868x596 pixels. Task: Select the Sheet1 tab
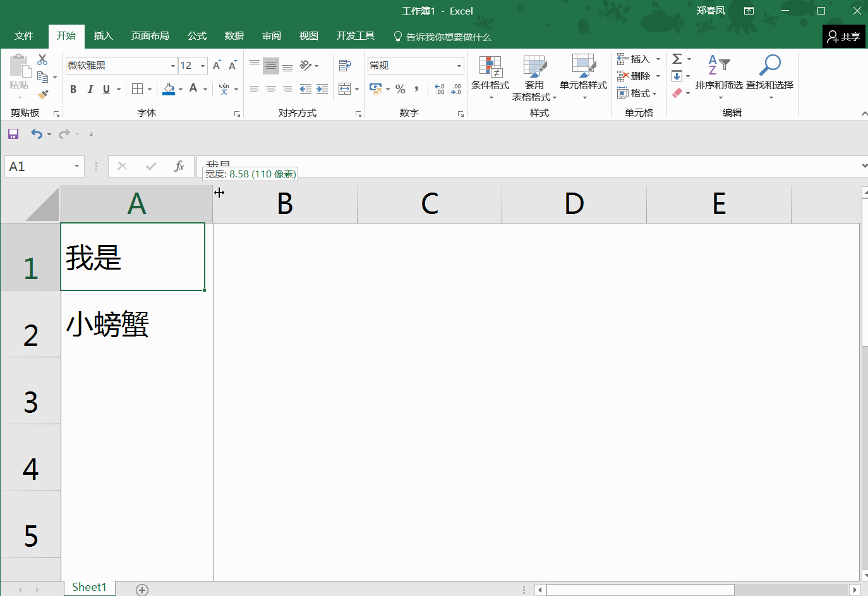tap(89, 588)
